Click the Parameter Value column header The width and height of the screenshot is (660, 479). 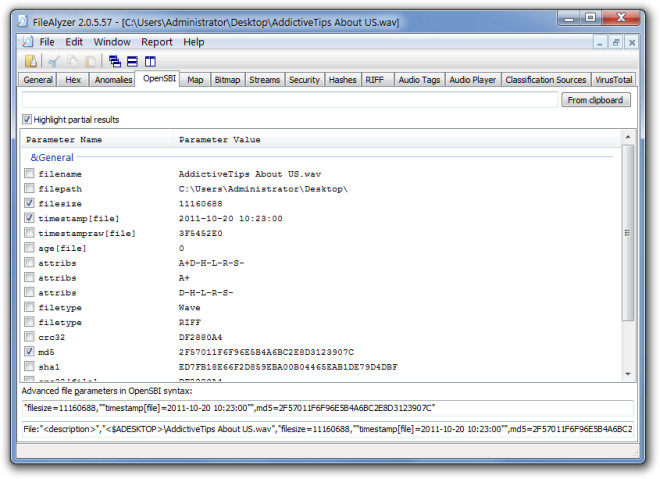pyautogui.click(x=397, y=139)
